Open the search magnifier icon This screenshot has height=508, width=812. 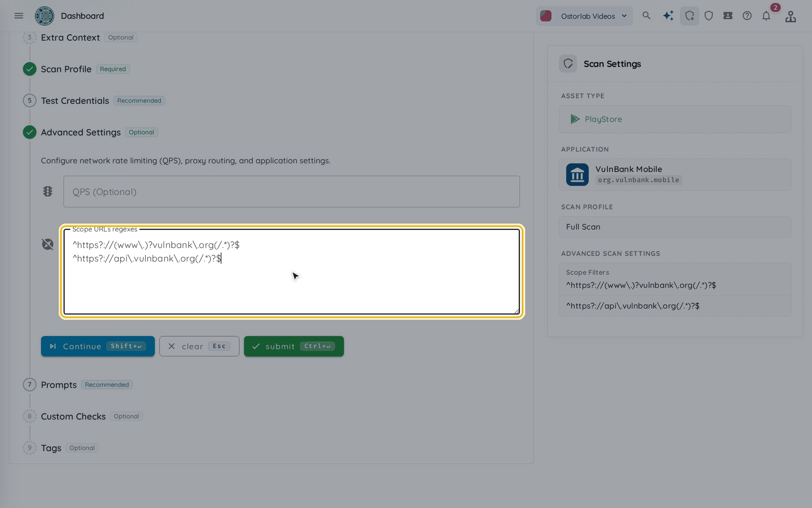646,16
